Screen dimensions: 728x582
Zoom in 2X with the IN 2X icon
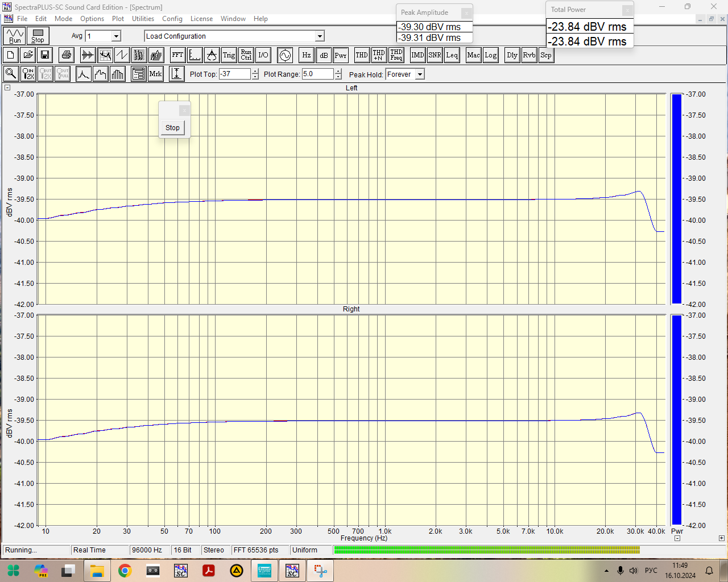28,74
